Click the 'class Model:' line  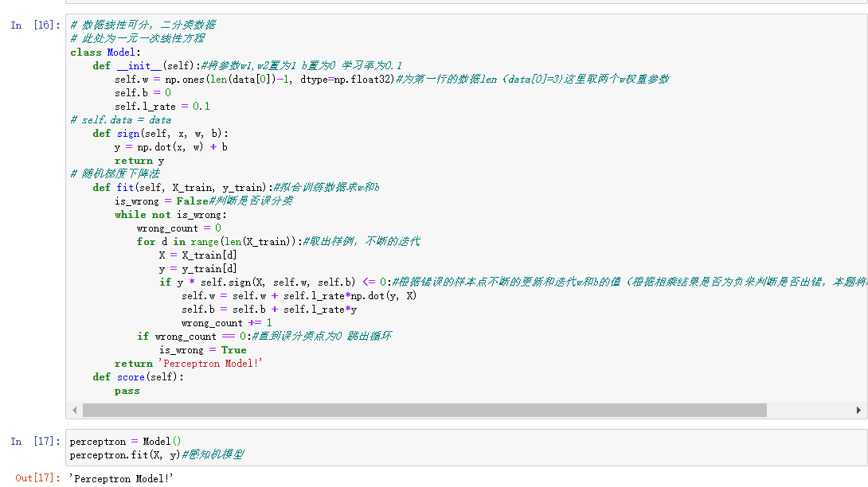[x=105, y=52]
